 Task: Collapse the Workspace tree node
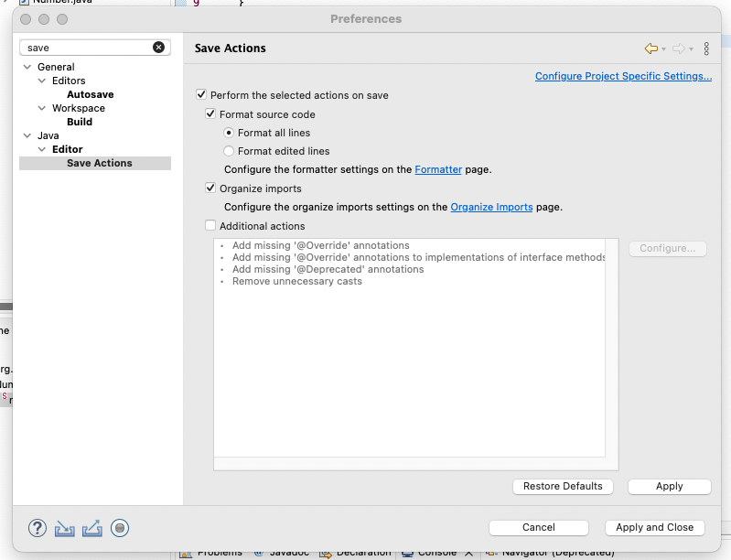[x=42, y=108]
